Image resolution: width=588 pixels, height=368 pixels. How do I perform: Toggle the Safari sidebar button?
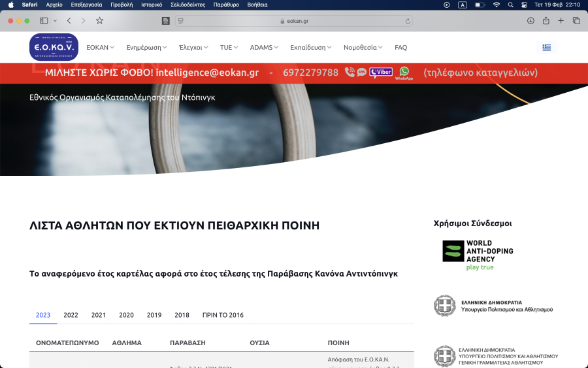pos(44,21)
